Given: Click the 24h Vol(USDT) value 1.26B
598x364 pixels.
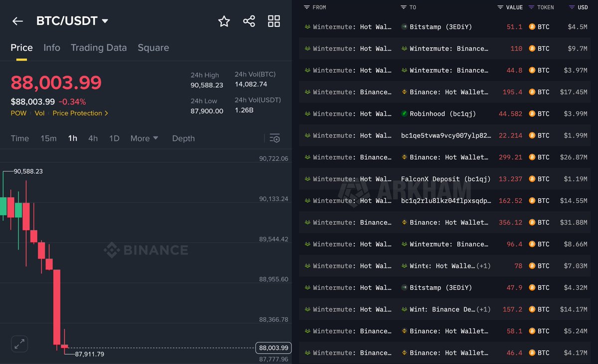Looking at the screenshot, I should coord(244,110).
